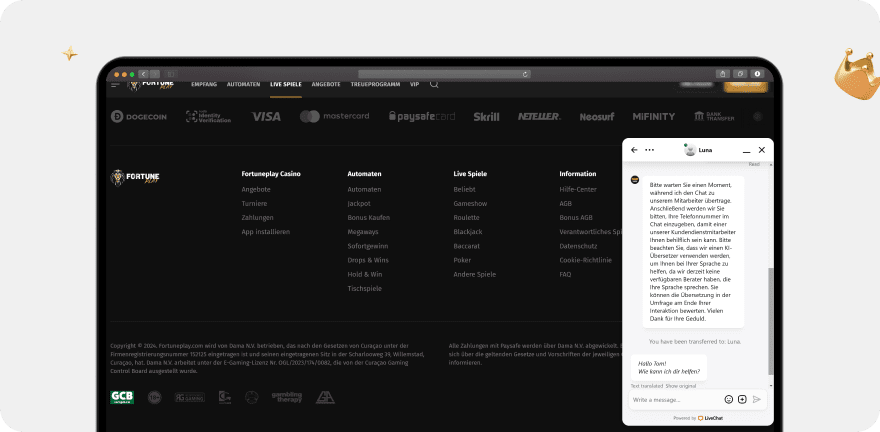Click the search magnifier in the casino navbar

pos(434,84)
